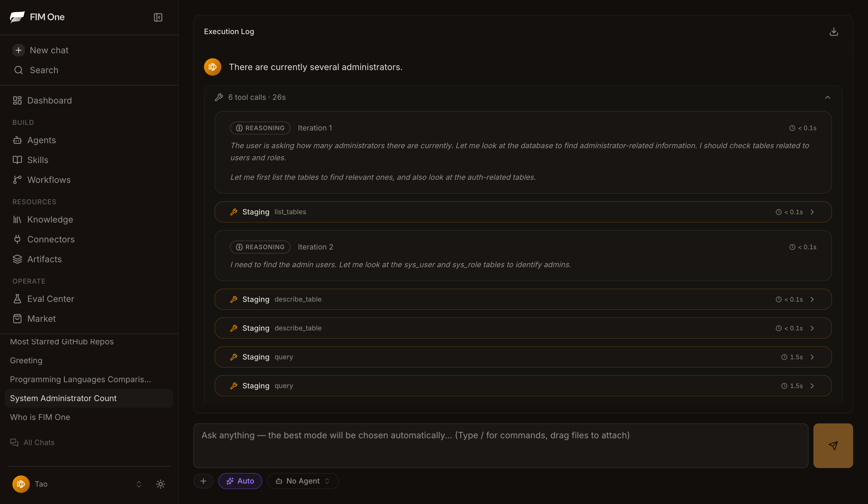Download the execution log
This screenshot has height=504, width=868.
pyautogui.click(x=834, y=31)
